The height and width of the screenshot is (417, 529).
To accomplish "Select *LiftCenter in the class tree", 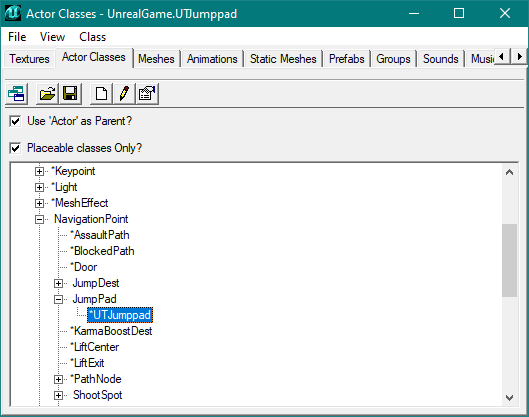I will [x=95, y=347].
